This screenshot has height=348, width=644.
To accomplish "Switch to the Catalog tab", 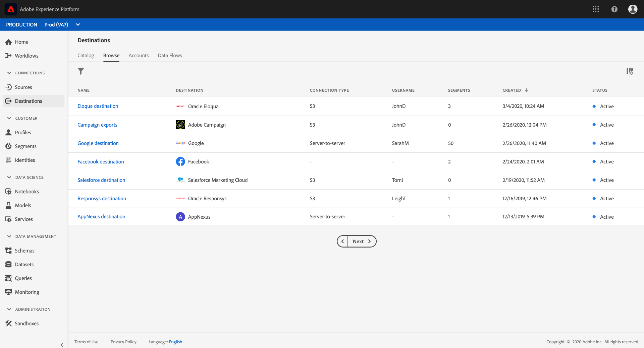I will [86, 55].
